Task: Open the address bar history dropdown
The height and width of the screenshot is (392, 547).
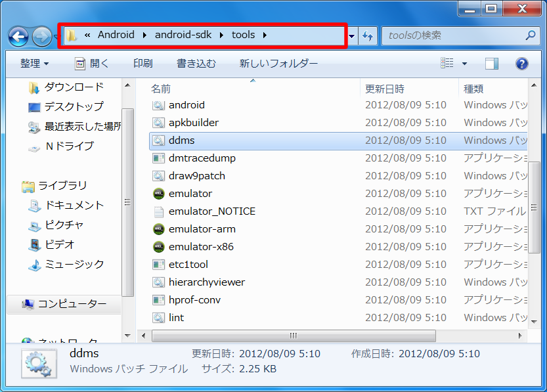Action: point(352,35)
